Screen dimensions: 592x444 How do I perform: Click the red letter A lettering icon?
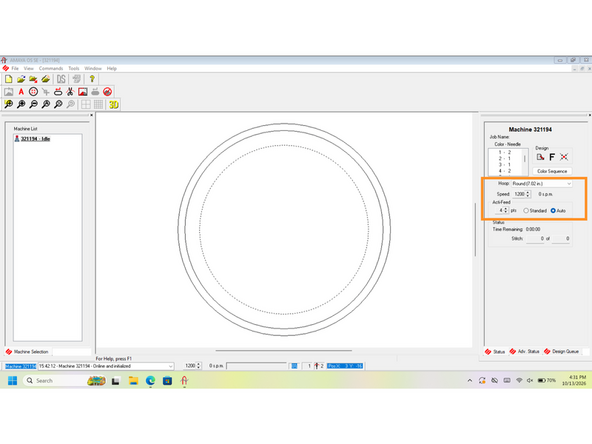click(21, 92)
